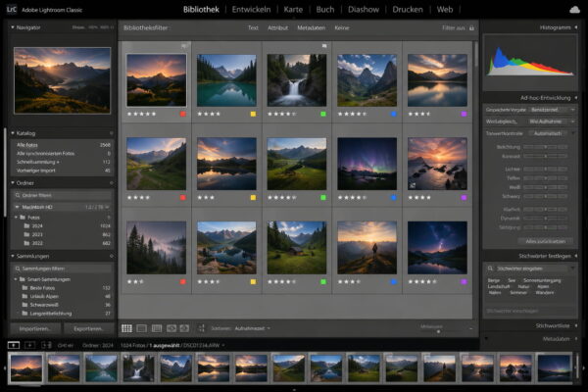
Task: Click the plus icon in Sammlungen header
Action: coord(111,256)
